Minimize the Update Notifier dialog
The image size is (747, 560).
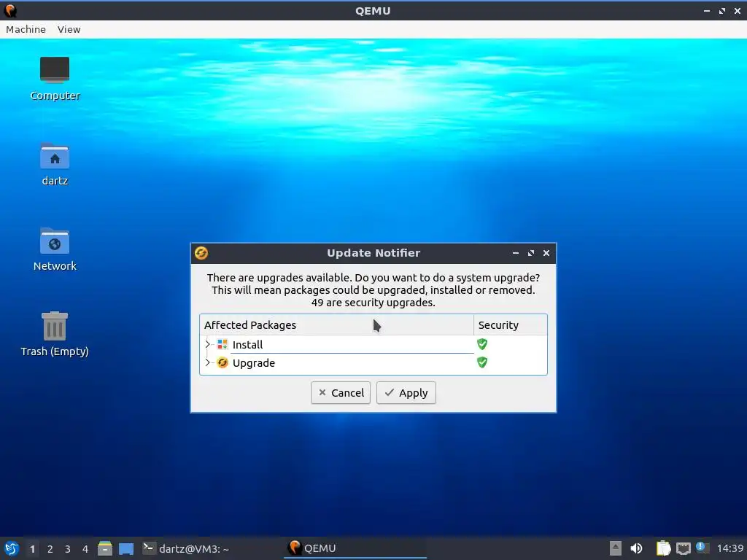(x=516, y=253)
